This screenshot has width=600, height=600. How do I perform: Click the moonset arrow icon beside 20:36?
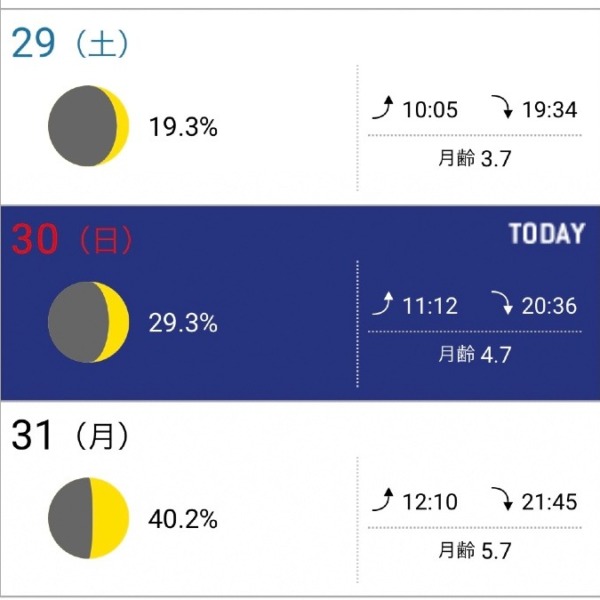pyautogui.click(x=502, y=303)
